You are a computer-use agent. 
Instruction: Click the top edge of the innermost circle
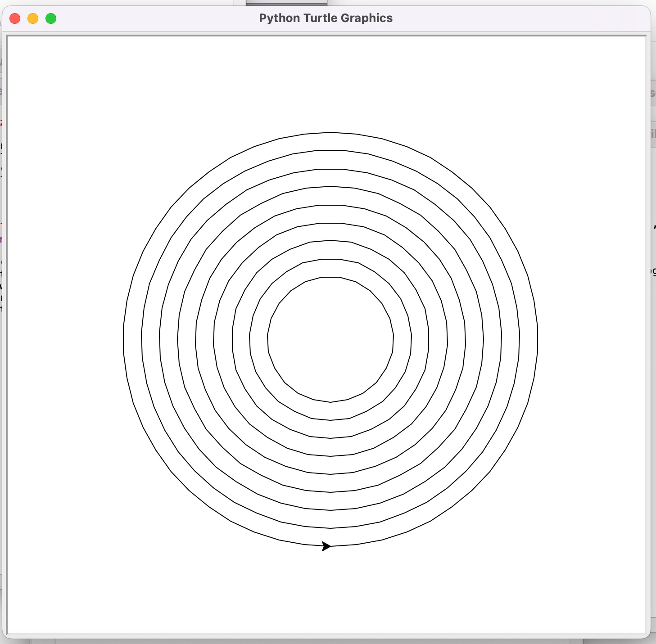point(330,277)
